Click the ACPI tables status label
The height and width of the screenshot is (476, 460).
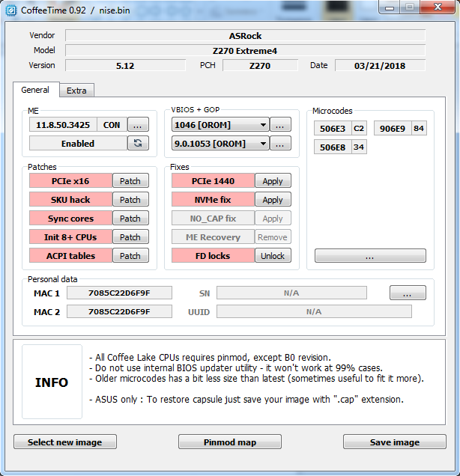point(70,256)
